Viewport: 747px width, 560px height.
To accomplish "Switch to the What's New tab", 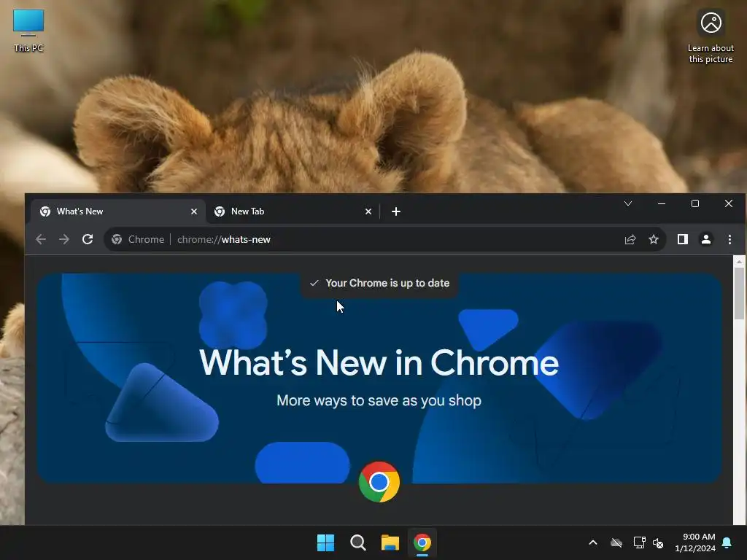I will pos(118,211).
